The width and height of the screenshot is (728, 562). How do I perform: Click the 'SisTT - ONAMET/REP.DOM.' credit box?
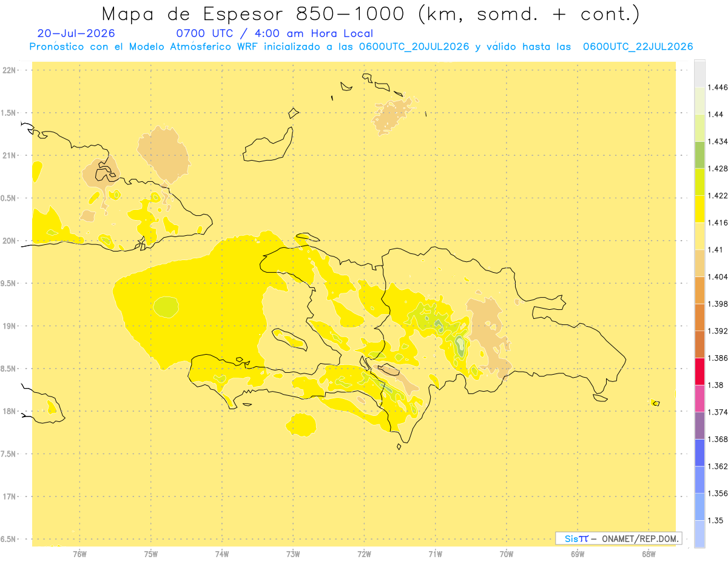(x=619, y=538)
